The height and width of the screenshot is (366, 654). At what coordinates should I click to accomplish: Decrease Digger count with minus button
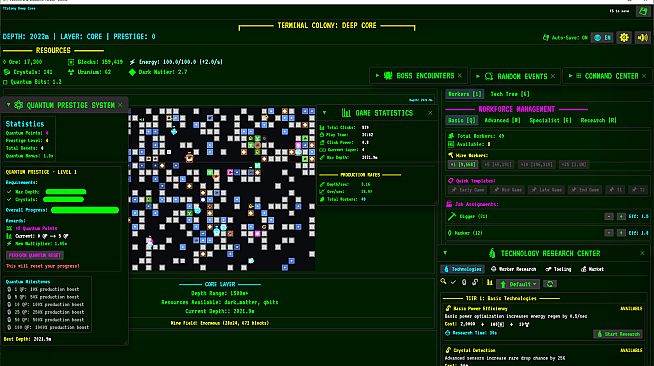(609, 216)
